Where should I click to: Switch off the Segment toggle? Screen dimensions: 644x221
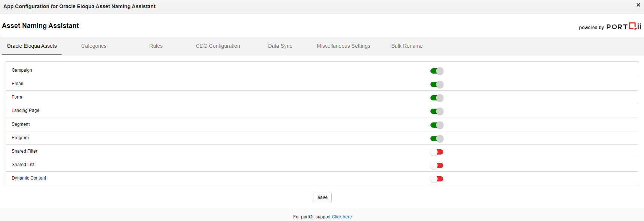tap(436, 125)
